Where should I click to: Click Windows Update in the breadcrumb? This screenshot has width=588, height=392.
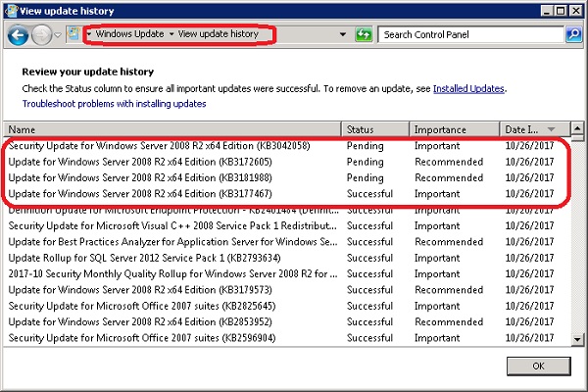(x=129, y=34)
